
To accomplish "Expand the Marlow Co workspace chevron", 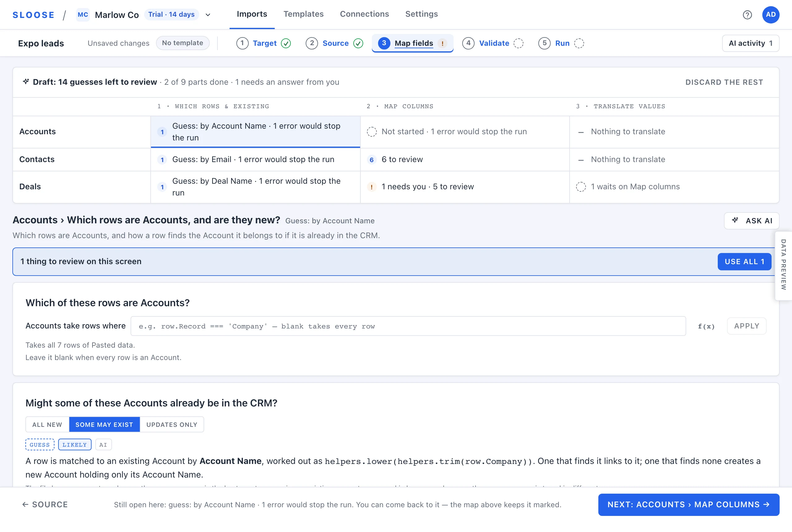I will coord(208,15).
